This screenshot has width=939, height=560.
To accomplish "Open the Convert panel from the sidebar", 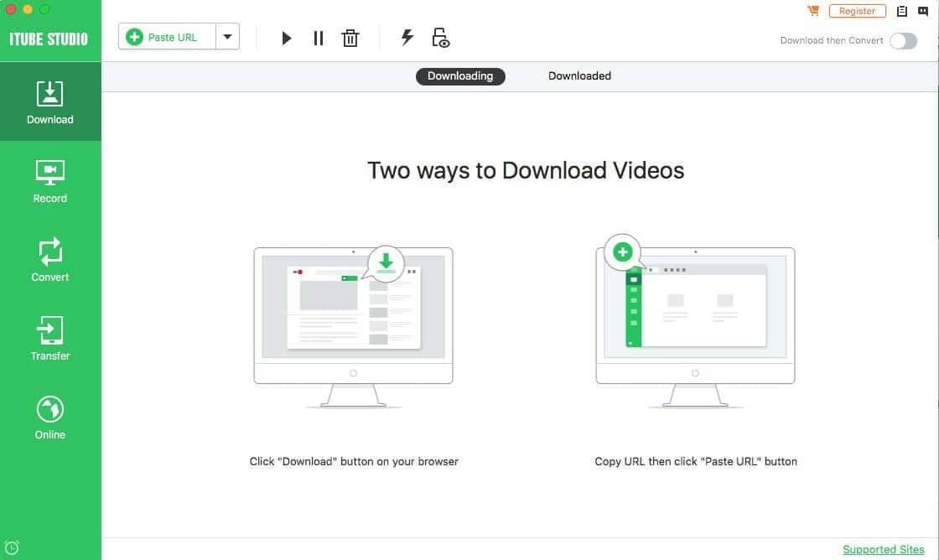I will tap(49, 259).
